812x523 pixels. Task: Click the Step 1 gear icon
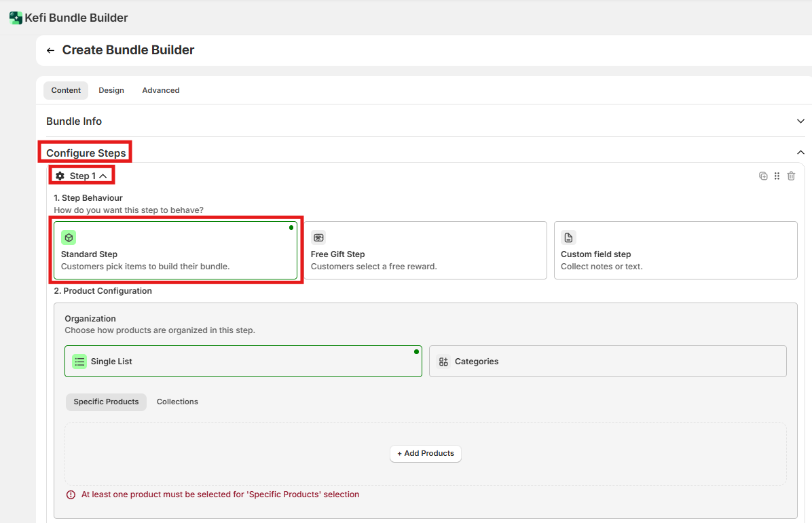60,176
